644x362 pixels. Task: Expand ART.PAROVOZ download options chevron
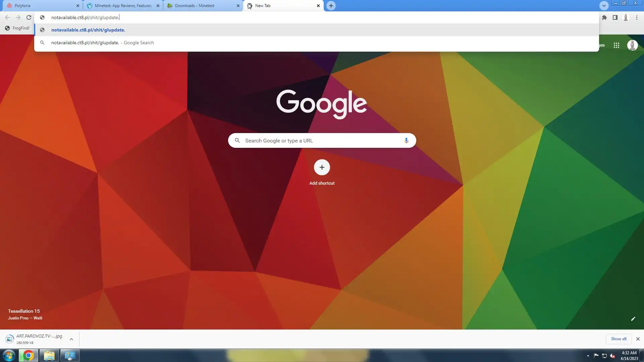click(71, 339)
